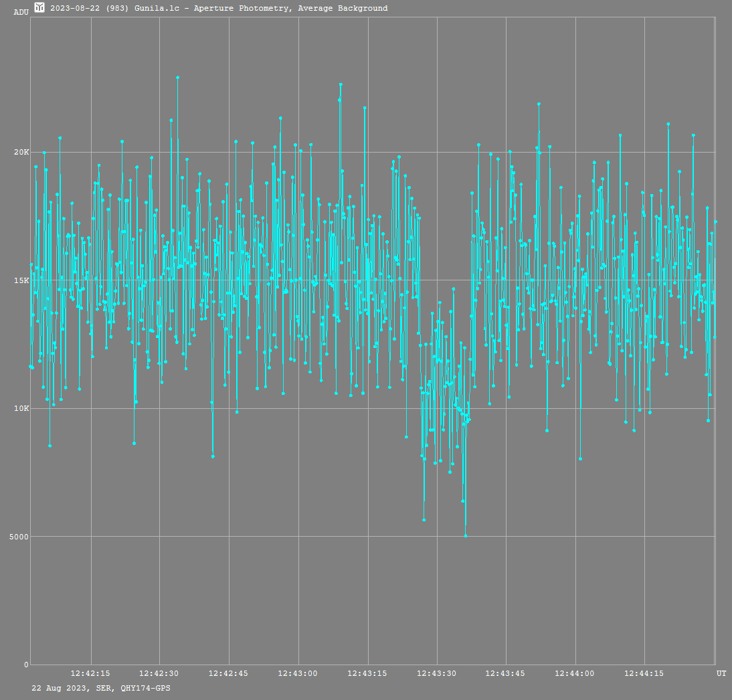Click the '20K' y-axis label

click(21, 152)
